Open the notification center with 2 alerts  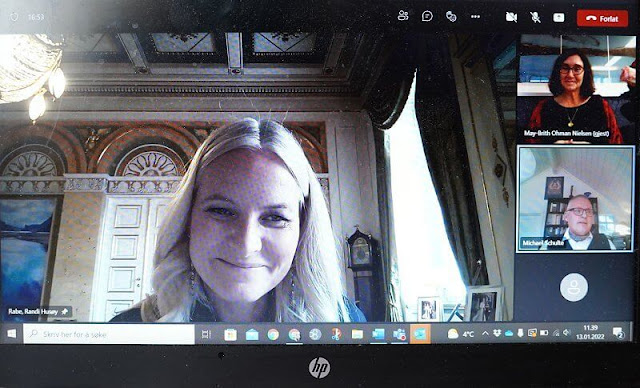point(618,333)
